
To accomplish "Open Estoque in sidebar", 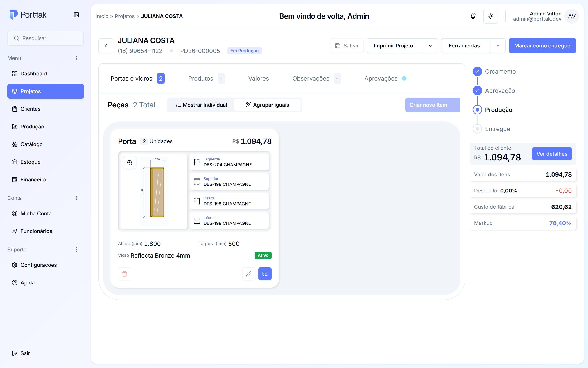I will coord(45,162).
